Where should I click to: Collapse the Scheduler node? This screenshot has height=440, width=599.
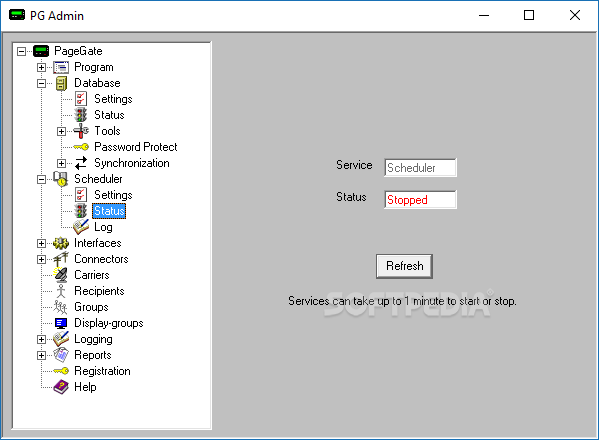pos(41,179)
